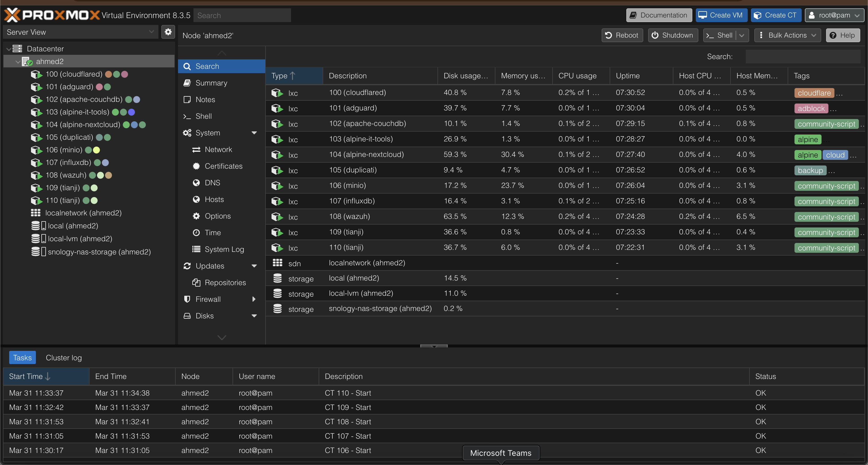Expand the Firewall submenu arrow
This screenshot has height=465, width=868.
(254, 299)
